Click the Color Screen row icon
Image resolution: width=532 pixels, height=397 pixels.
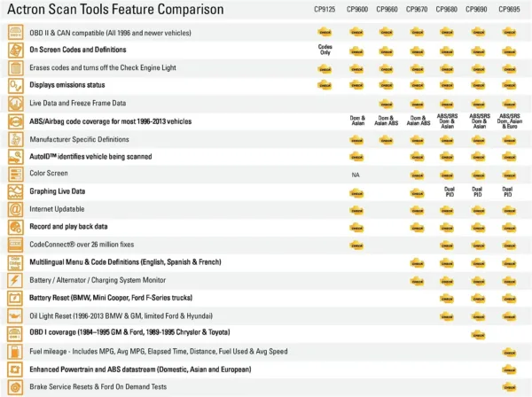coord(16,175)
